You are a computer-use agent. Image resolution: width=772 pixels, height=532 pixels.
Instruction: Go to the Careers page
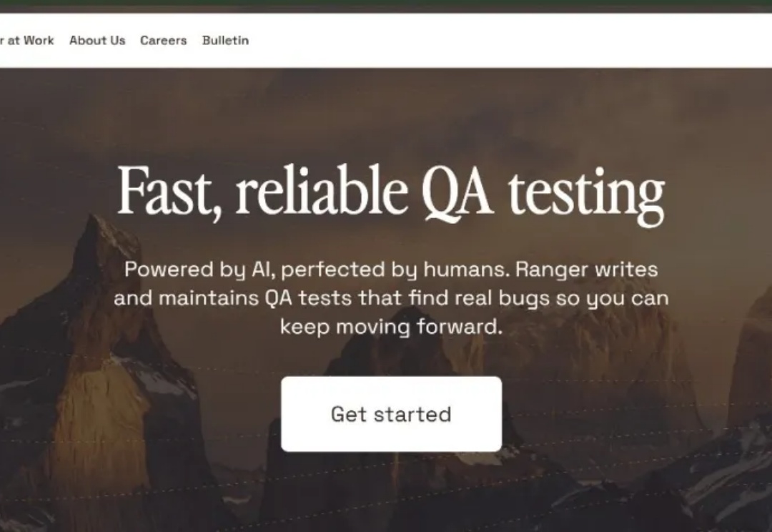(x=163, y=41)
